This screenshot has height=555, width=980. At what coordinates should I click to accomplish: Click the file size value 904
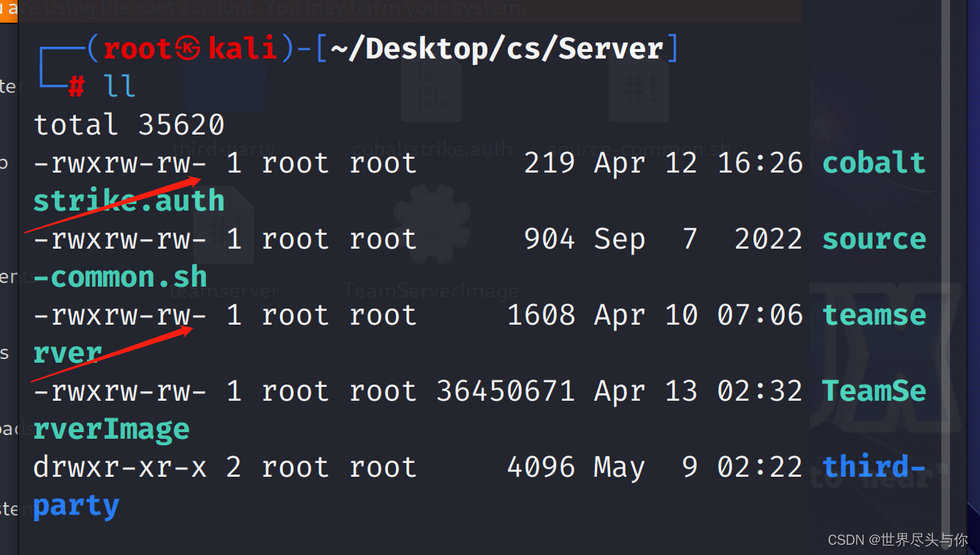tap(550, 239)
